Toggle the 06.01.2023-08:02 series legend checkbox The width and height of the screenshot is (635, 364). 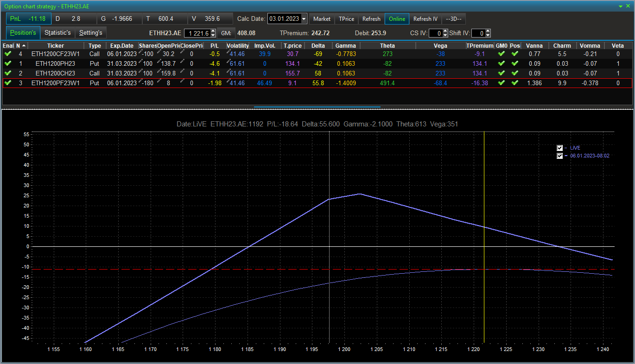559,156
